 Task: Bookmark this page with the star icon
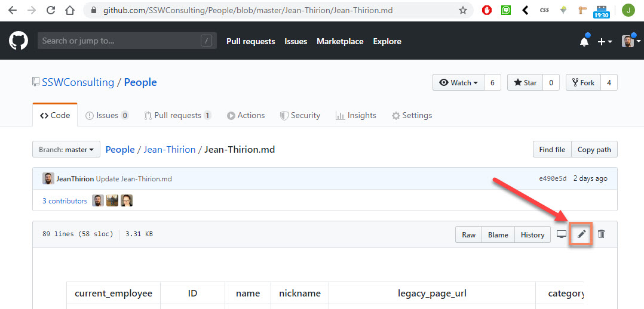click(x=463, y=10)
